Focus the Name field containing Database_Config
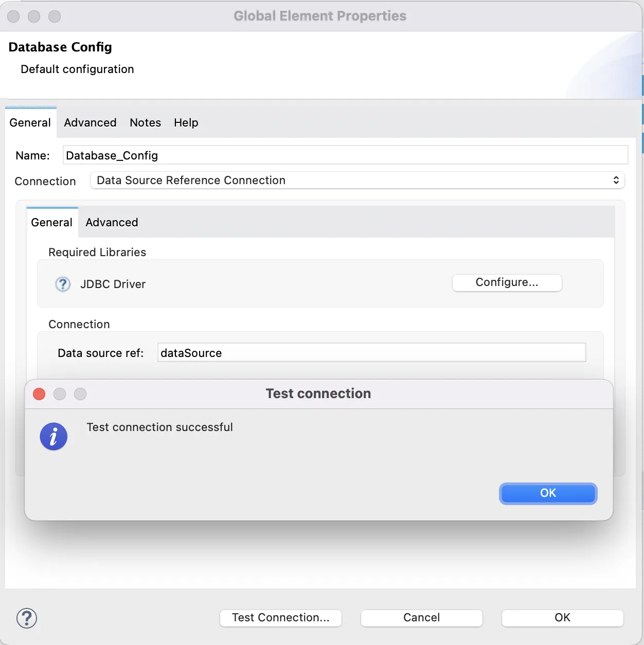Screen dimensions: 644x645 coord(346,155)
